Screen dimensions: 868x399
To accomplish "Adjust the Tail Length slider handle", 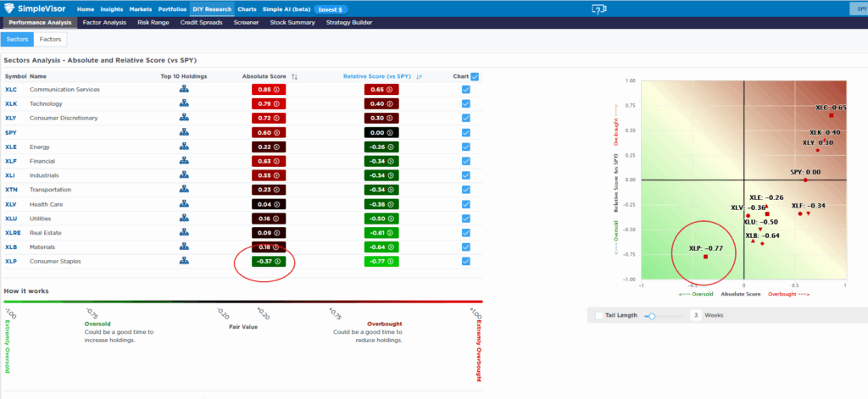I will point(651,315).
